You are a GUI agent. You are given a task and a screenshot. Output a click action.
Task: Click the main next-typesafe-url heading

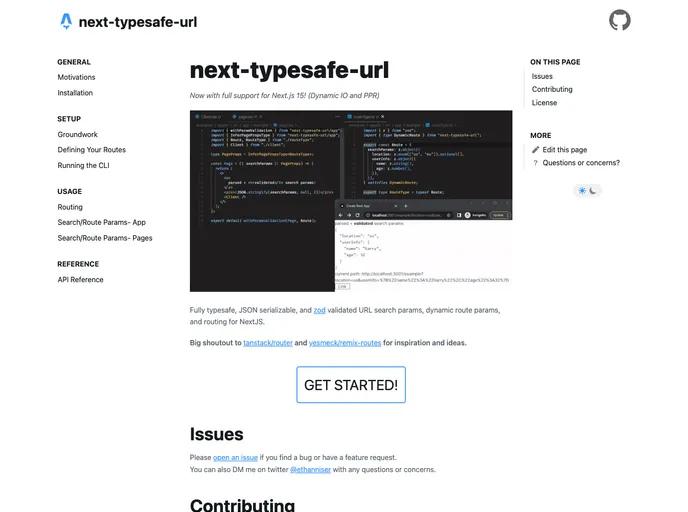coord(290,70)
